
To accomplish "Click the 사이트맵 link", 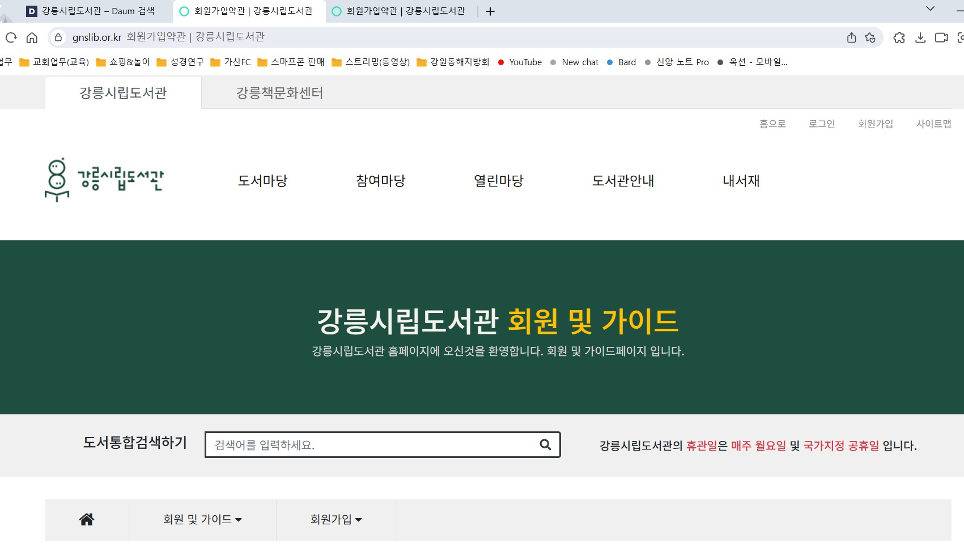I will pyautogui.click(x=933, y=124).
